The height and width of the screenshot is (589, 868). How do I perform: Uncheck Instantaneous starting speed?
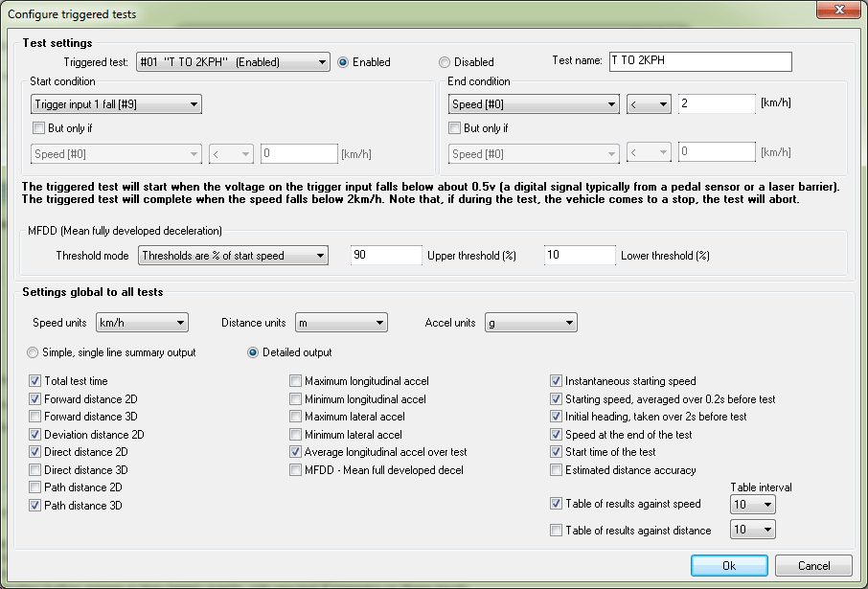[x=557, y=381]
